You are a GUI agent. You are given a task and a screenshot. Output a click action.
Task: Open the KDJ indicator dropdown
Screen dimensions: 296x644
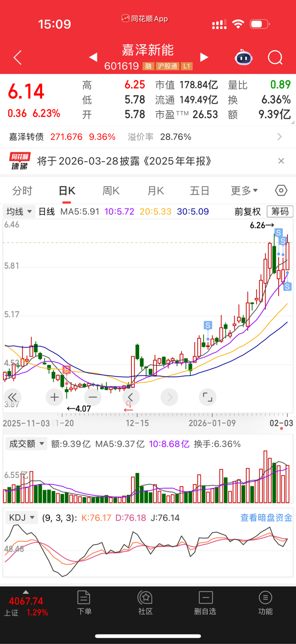point(22,518)
